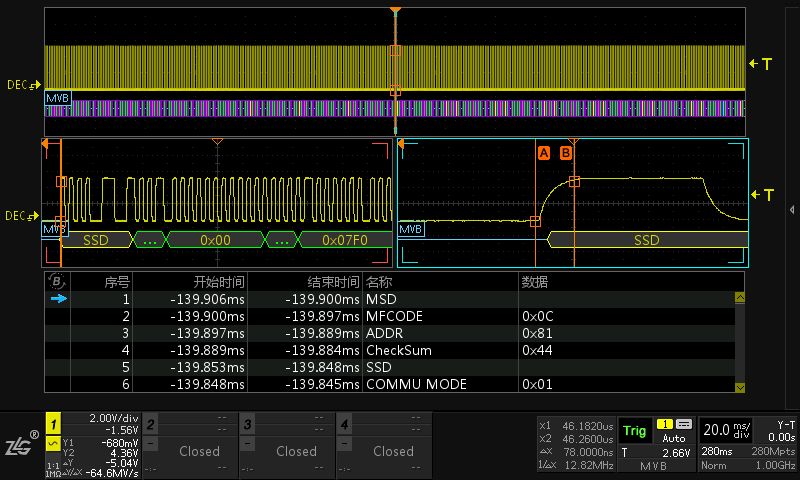Click the 0x00 decoded segment in left zoom

215,240
